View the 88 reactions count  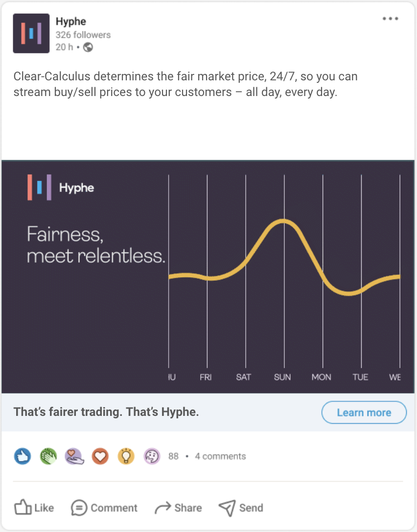coord(173,457)
